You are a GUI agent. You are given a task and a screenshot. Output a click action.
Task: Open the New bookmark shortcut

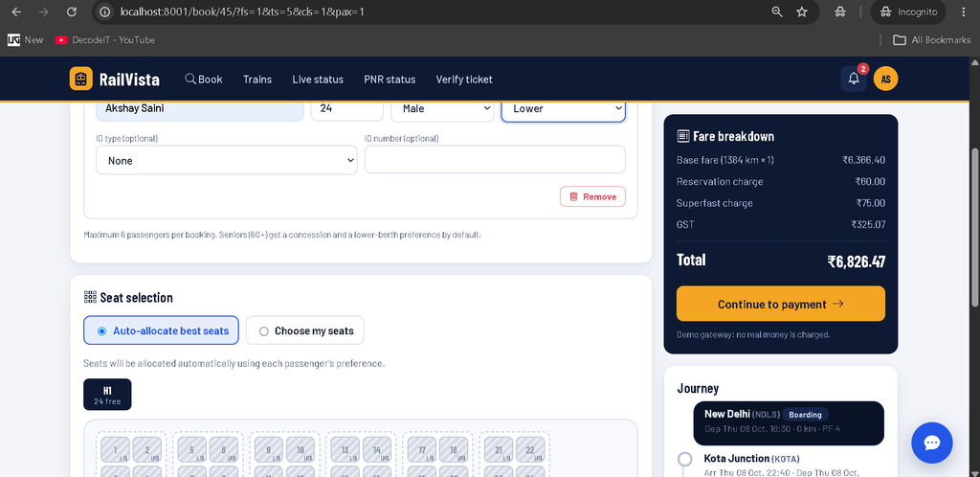coord(26,40)
